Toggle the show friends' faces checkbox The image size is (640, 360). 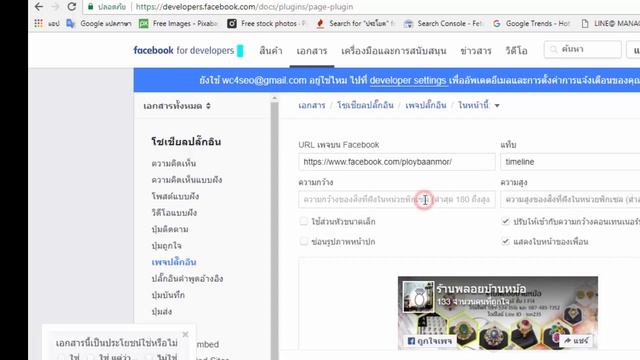(x=505, y=241)
